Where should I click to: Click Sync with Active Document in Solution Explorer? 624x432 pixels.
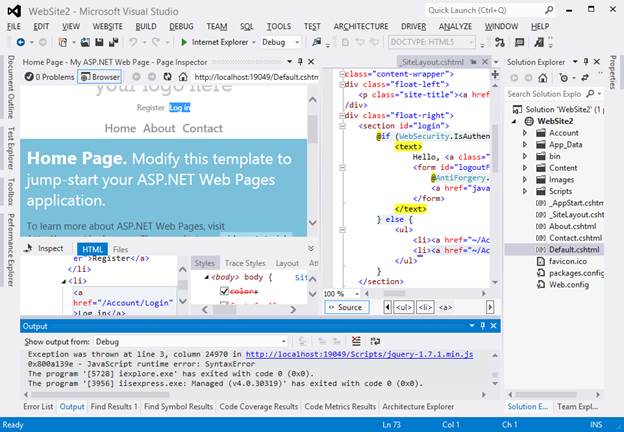[585, 78]
